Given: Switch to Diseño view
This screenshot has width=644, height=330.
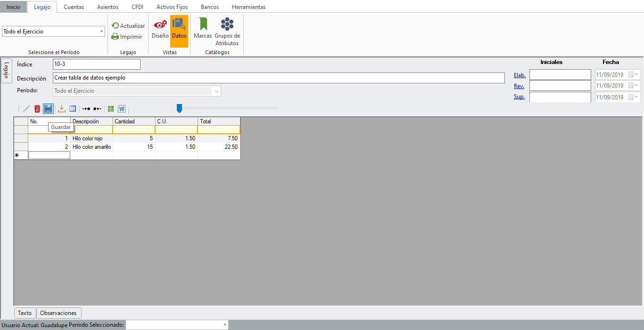Looking at the screenshot, I should 160,28.
